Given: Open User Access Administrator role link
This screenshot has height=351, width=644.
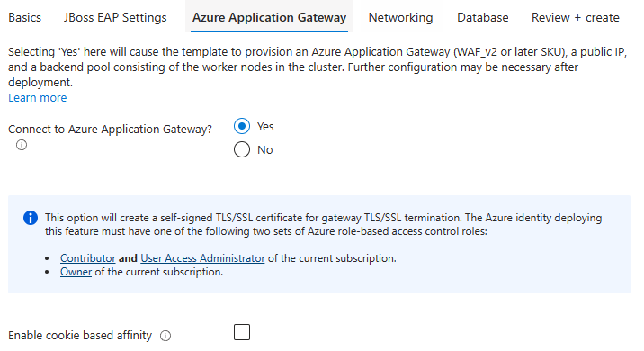Looking at the screenshot, I should pyautogui.click(x=202, y=258).
